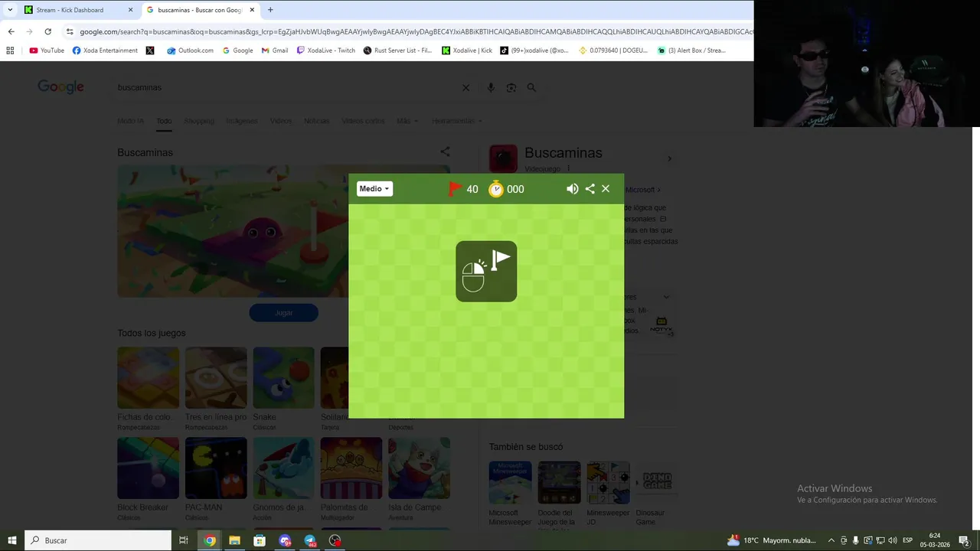This screenshot has width=980, height=551.
Task: Open the Block Breaker game thumbnail
Action: point(148,468)
